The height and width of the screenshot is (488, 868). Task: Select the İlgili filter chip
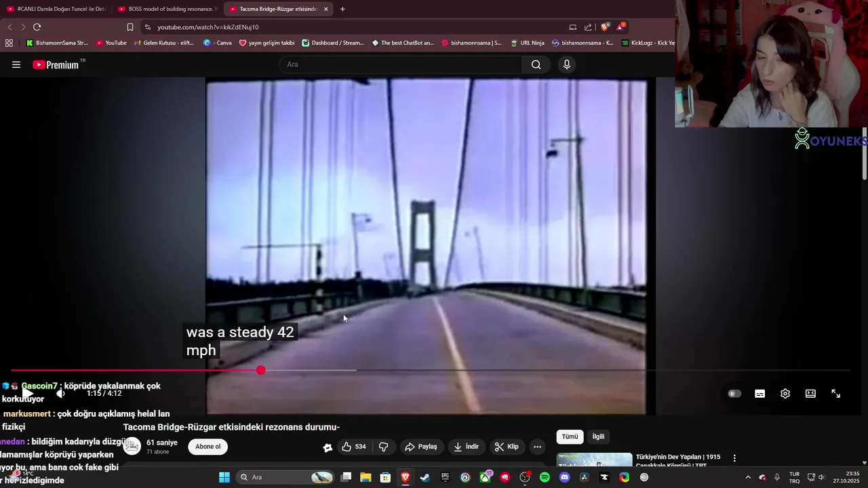(598, 436)
